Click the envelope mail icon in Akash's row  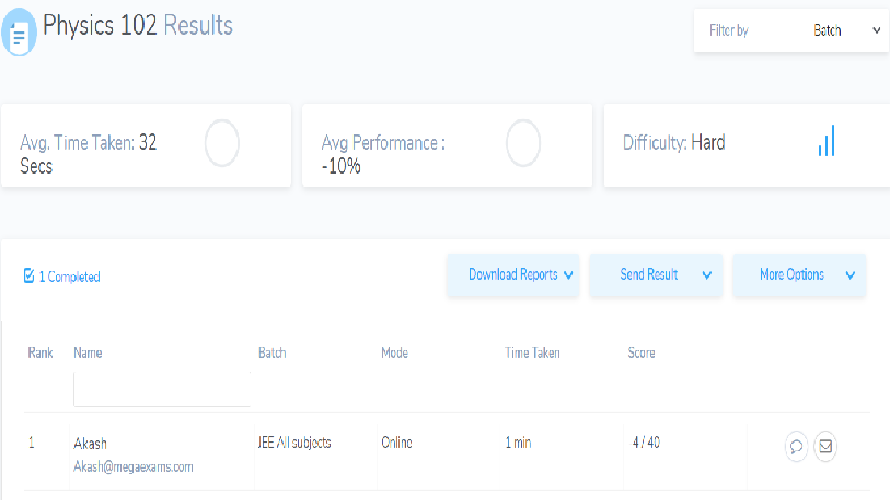pyautogui.click(x=825, y=446)
